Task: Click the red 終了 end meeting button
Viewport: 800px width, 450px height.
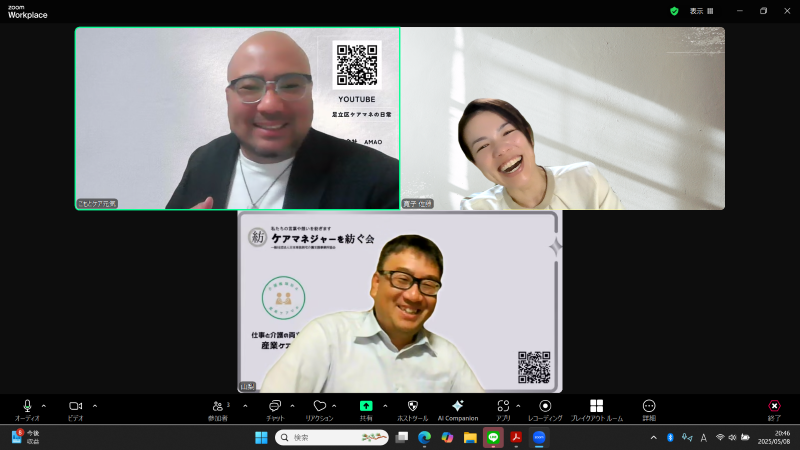Action: coord(774,406)
